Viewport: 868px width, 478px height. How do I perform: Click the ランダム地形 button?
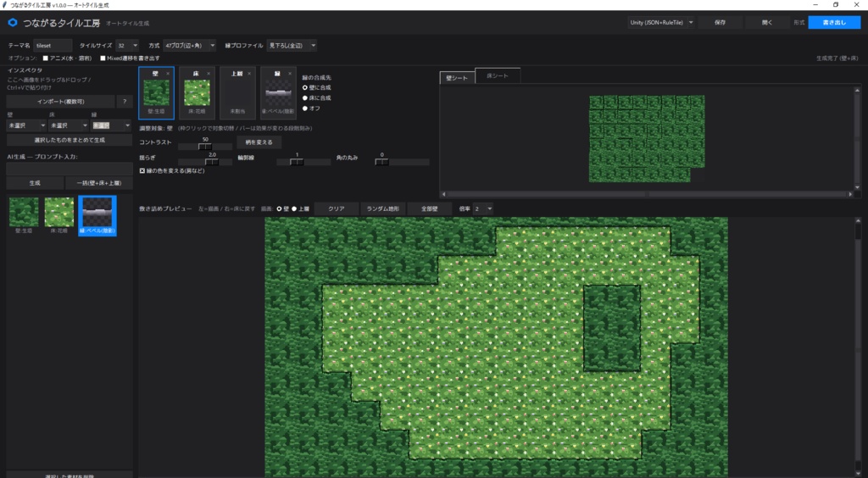pyautogui.click(x=382, y=209)
